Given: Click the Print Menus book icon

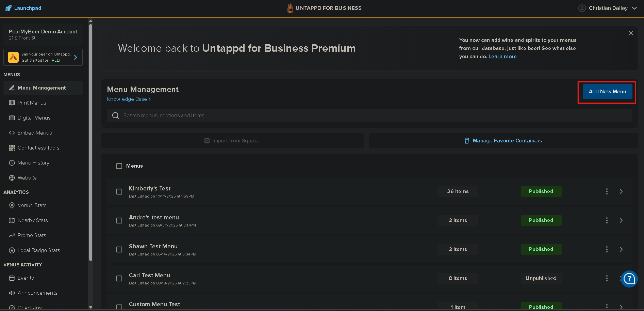Looking at the screenshot, I should pos(12,103).
